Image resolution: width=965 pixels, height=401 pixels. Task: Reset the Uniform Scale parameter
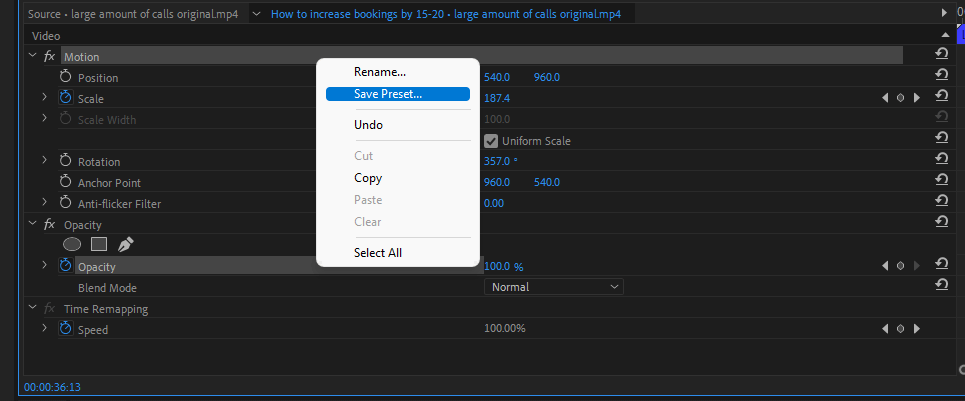[x=941, y=137]
